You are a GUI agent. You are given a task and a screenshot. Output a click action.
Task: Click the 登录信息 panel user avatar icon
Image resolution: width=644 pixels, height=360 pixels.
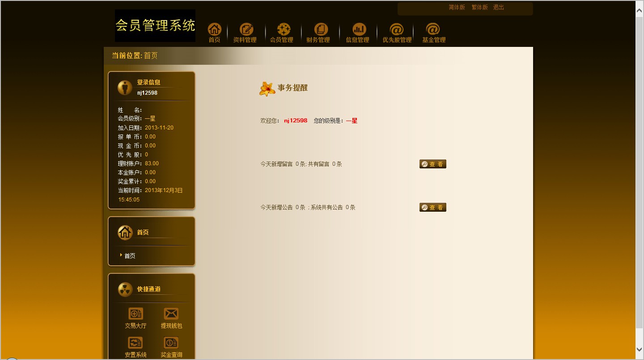tap(124, 87)
